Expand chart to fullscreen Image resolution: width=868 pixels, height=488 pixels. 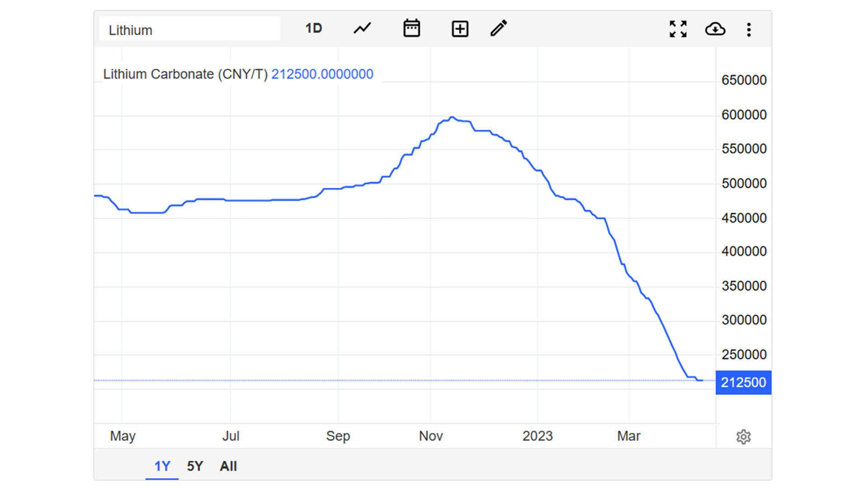click(678, 29)
